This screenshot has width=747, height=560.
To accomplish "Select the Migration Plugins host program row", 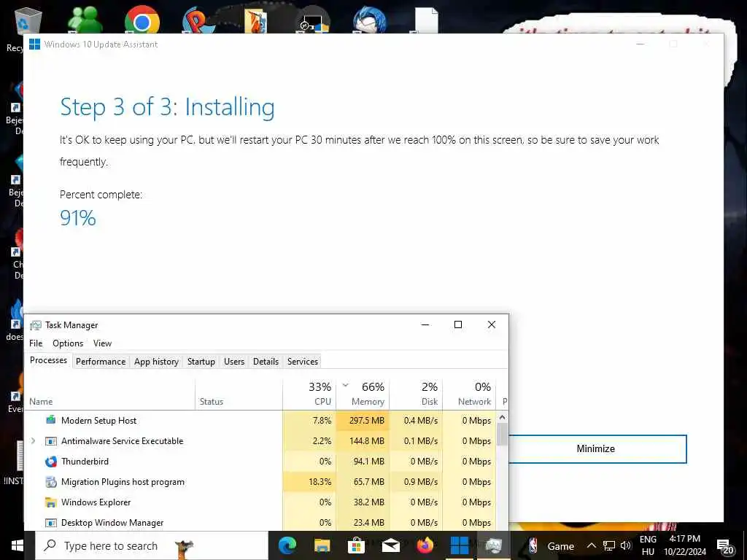I will 260,482.
